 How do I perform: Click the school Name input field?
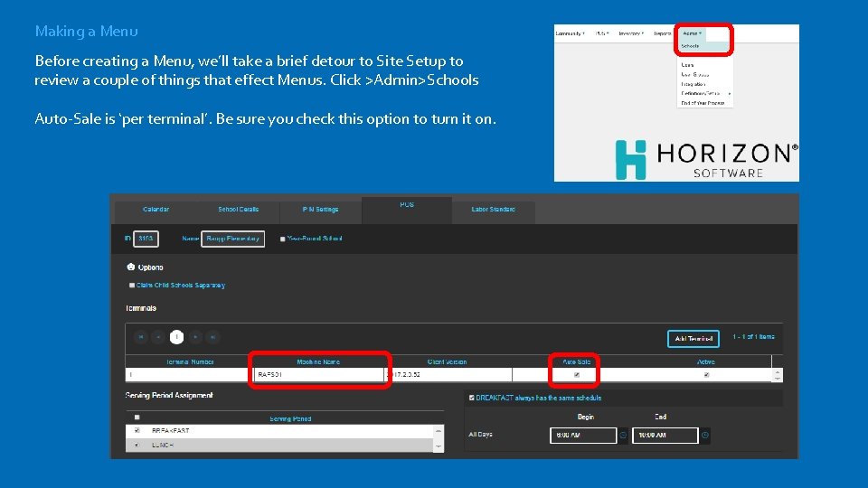pos(232,239)
